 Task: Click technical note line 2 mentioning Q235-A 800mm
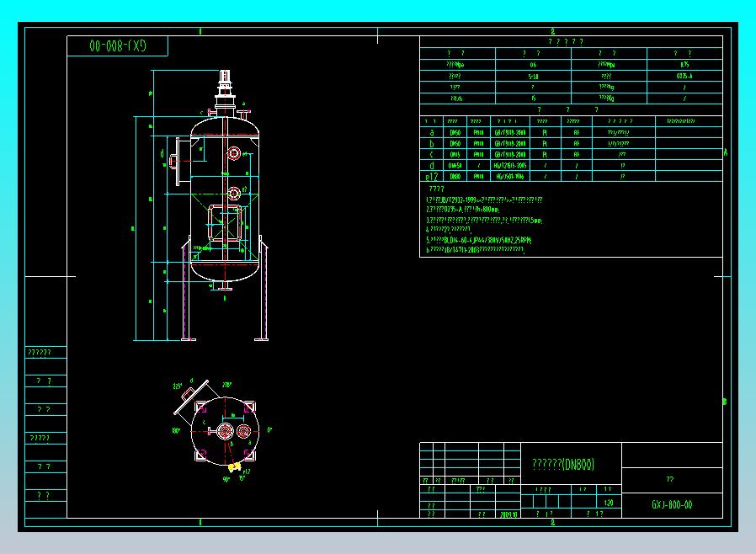pos(462,210)
